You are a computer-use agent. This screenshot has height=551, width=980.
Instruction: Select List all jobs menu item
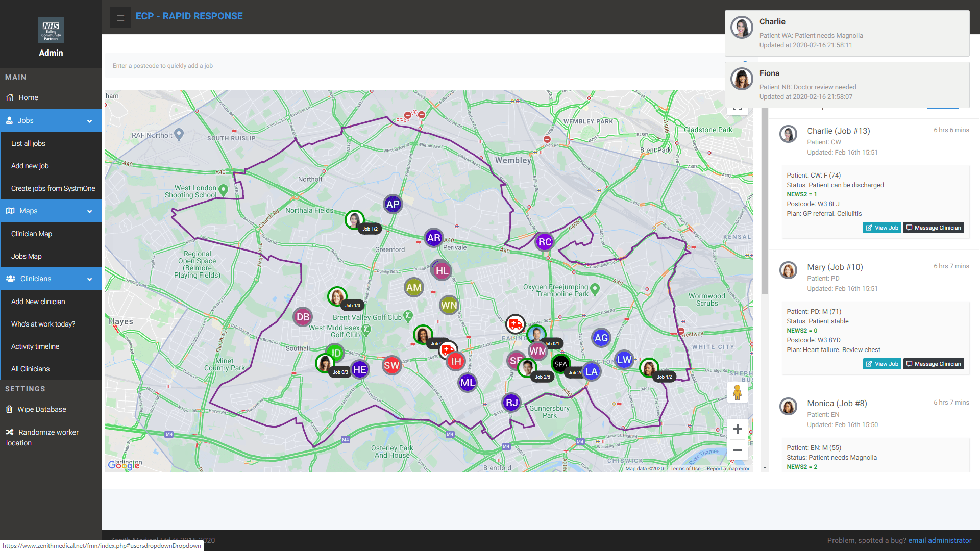(28, 143)
